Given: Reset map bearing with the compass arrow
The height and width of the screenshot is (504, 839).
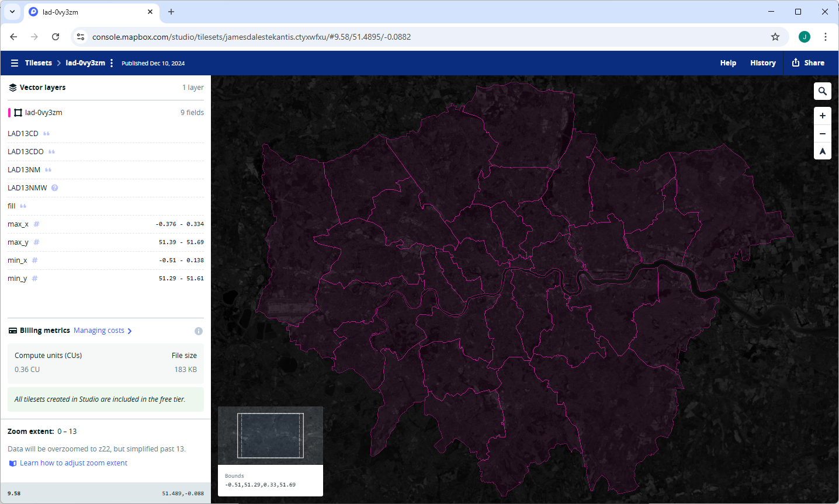Looking at the screenshot, I should click(822, 152).
